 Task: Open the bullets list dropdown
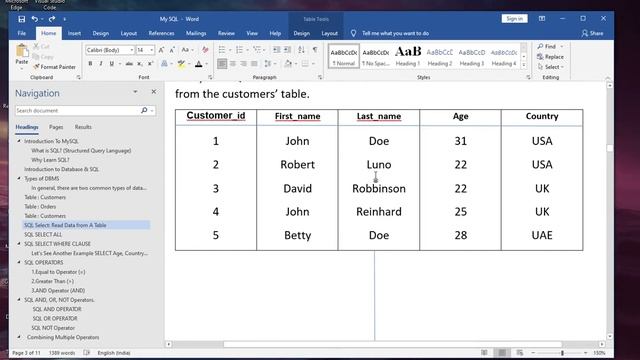230,50
